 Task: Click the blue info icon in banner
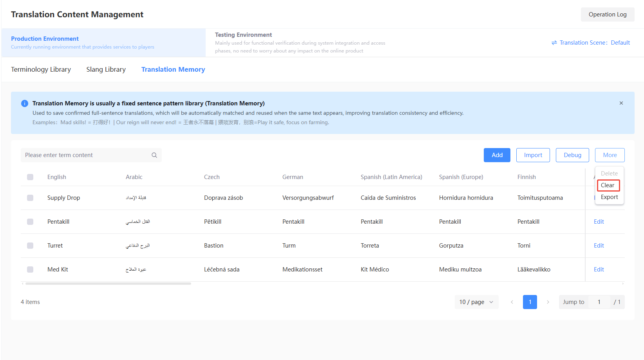[x=24, y=103]
